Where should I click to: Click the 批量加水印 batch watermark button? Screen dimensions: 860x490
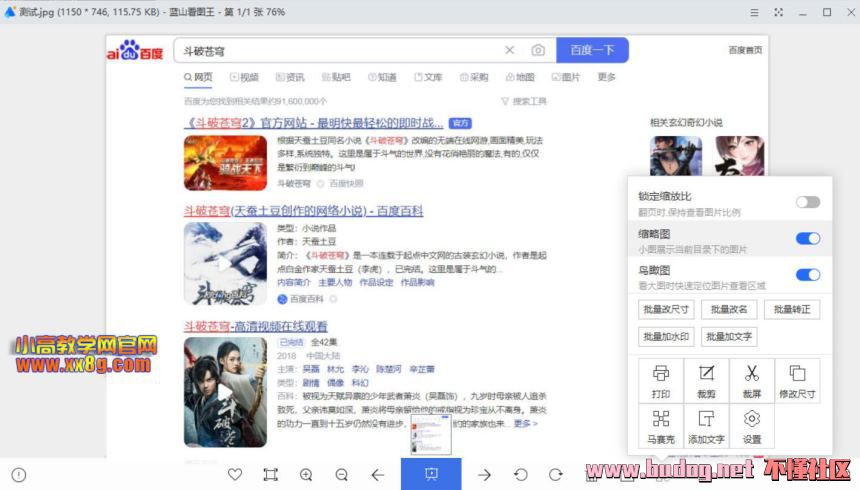[666, 336]
